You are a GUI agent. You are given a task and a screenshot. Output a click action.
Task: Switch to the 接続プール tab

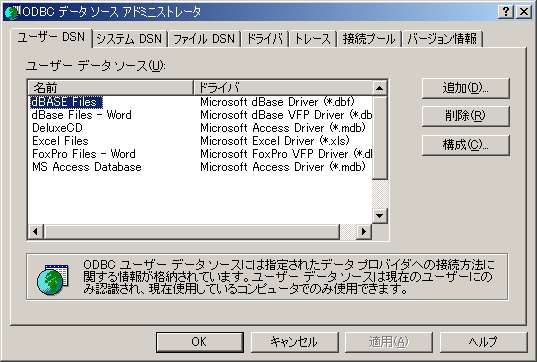coord(369,39)
